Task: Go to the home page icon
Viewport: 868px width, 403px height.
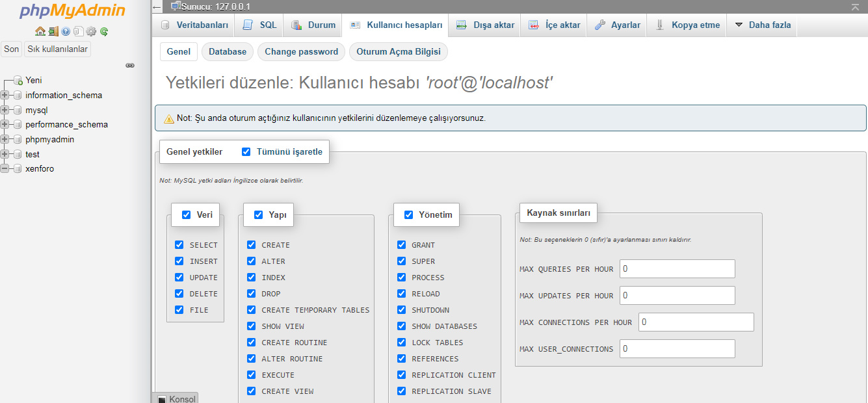Action: [x=40, y=31]
